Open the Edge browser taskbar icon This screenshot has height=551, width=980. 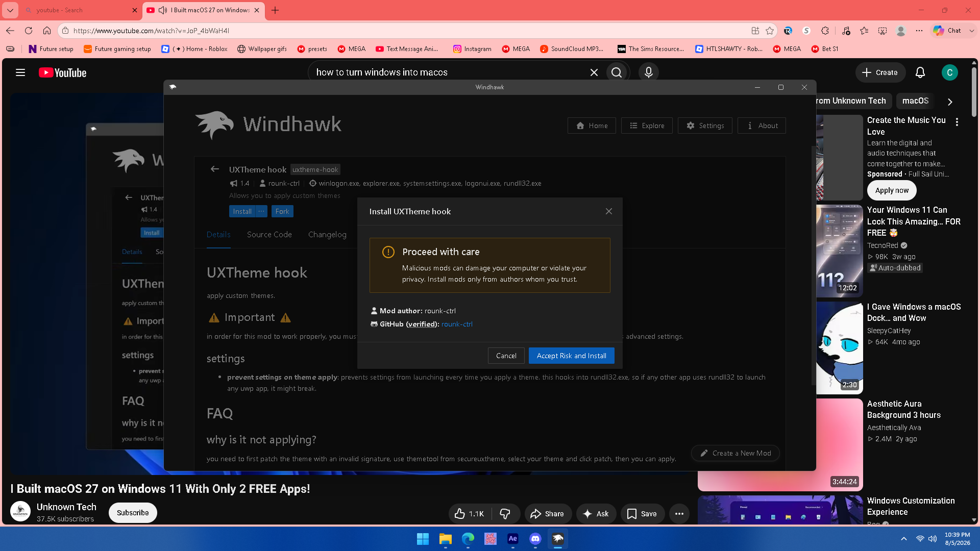[468, 539]
